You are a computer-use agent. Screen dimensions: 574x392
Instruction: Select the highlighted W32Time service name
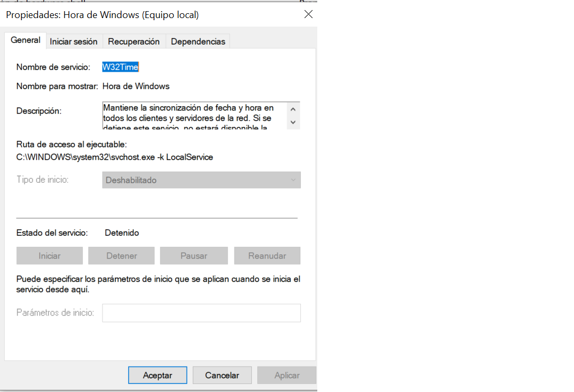121,67
